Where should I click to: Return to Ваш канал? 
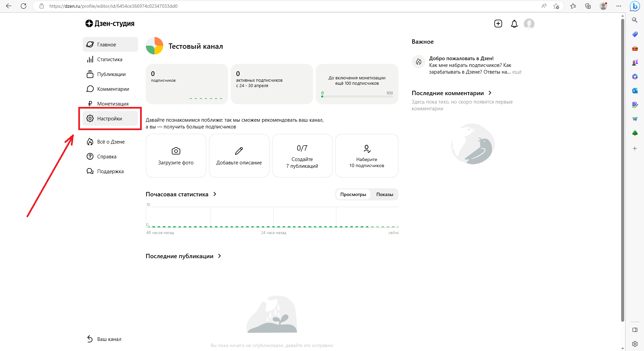[x=109, y=339]
